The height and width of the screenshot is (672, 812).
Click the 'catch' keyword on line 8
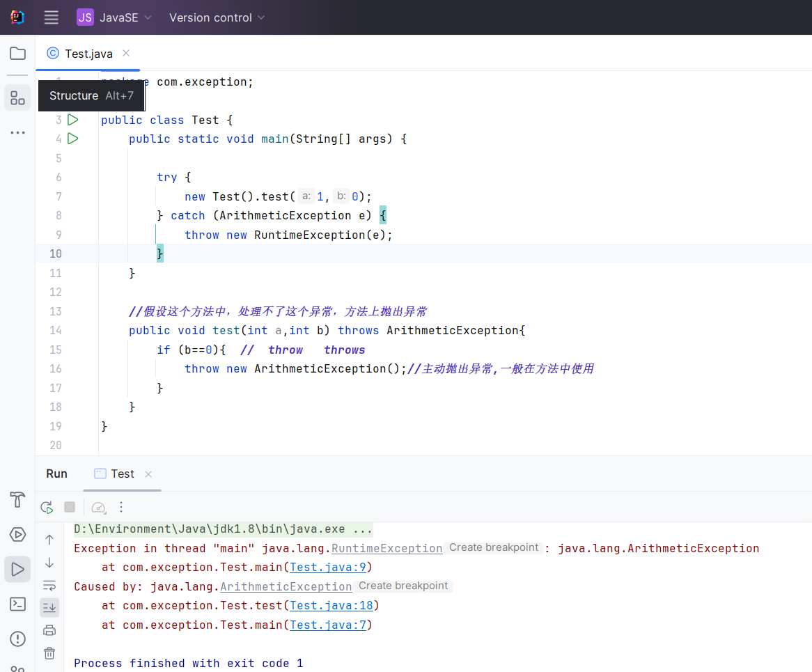188,215
